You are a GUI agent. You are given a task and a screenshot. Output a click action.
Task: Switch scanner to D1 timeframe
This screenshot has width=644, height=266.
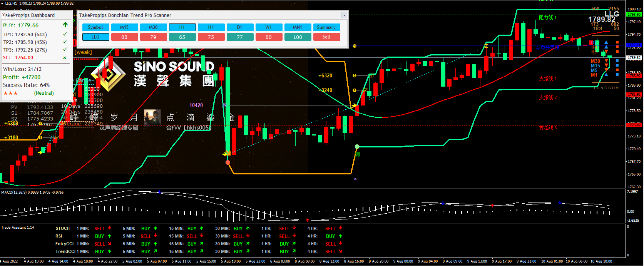pyautogui.click(x=240, y=27)
